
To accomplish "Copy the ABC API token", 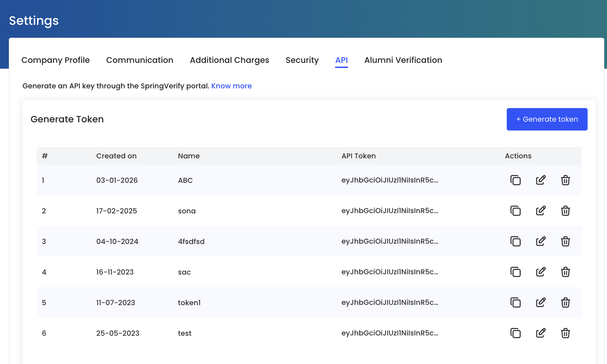I will pos(515,180).
